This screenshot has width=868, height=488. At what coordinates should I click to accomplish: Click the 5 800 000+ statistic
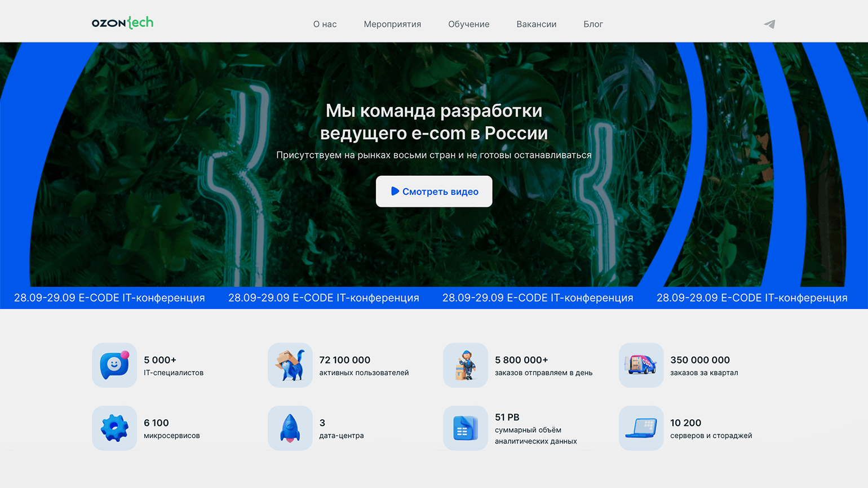coord(521,360)
